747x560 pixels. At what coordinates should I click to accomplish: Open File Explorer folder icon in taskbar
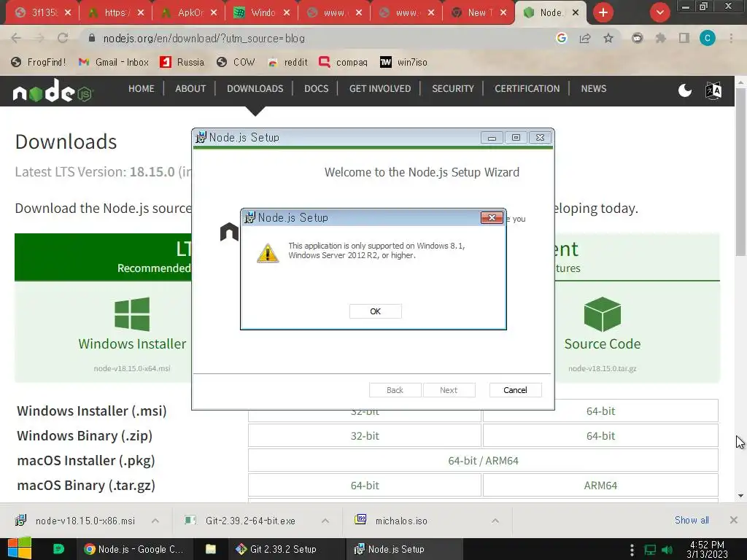pyautogui.click(x=211, y=549)
